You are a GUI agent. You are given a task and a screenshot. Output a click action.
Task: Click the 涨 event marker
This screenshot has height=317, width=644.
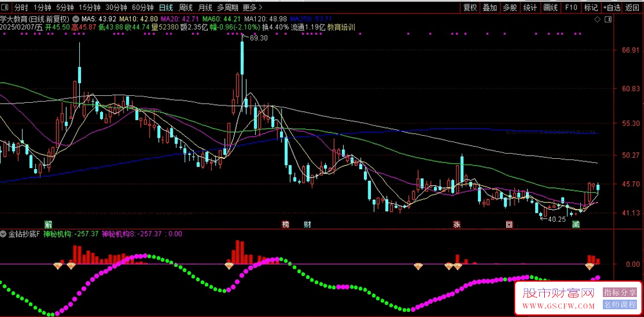[x=457, y=224]
